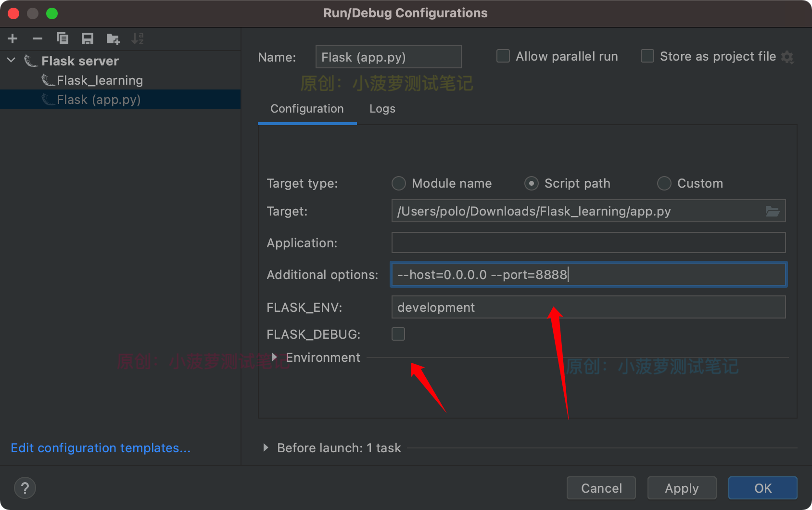Image resolution: width=812 pixels, height=510 pixels.
Task: Browse for a target file via folder icon
Action: coord(773,211)
